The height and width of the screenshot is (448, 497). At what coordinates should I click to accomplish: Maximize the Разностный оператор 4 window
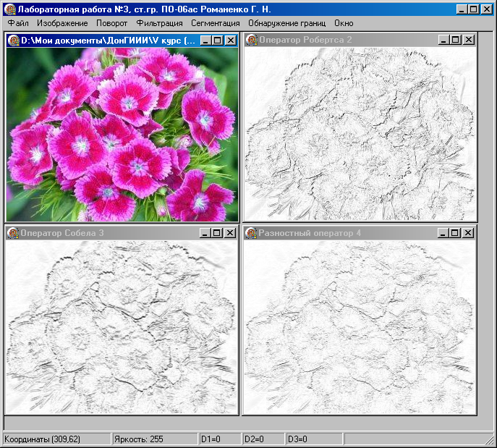pos(454,233)
